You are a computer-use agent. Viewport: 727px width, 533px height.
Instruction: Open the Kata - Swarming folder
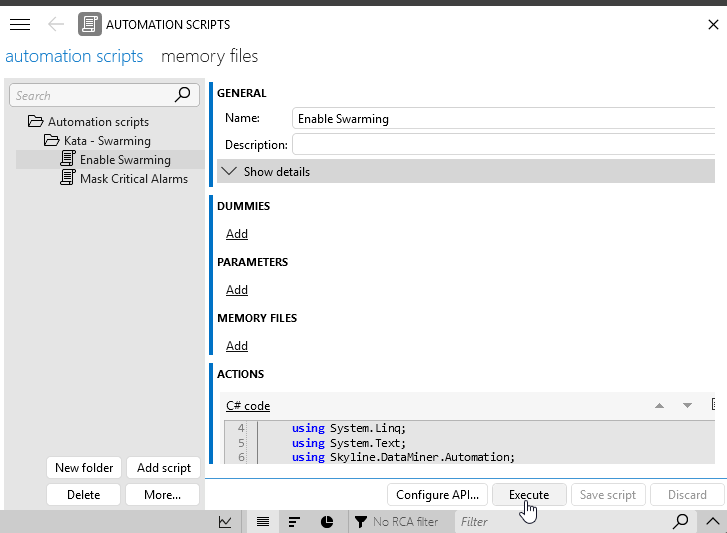coord(107,141)
